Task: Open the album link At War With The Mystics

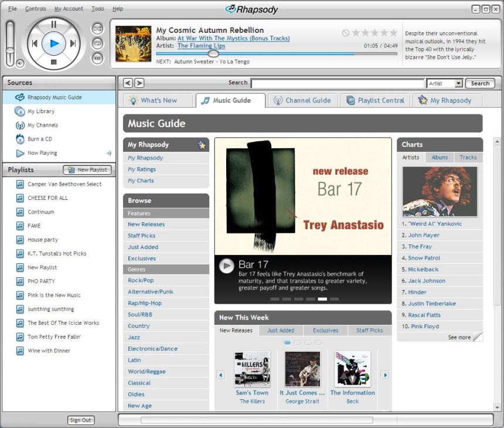Action: pyautogui.click(x=234, y=38)
